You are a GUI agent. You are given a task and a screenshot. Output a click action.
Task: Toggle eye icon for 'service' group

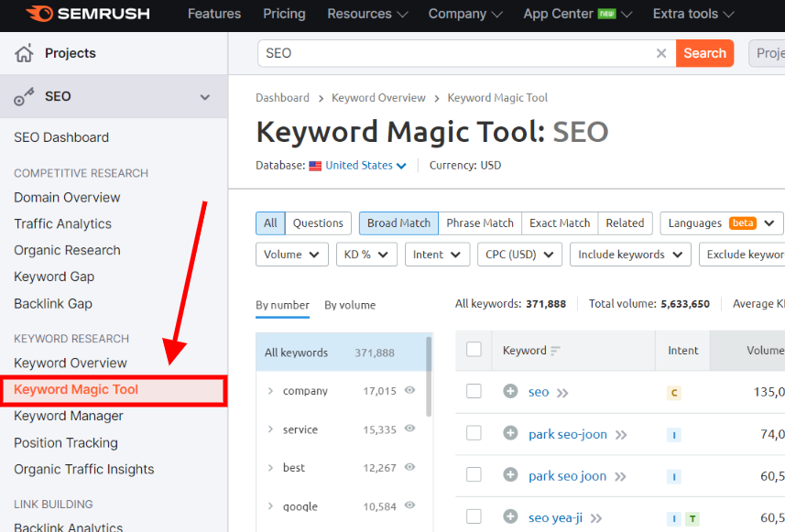[x=409, y=429]
